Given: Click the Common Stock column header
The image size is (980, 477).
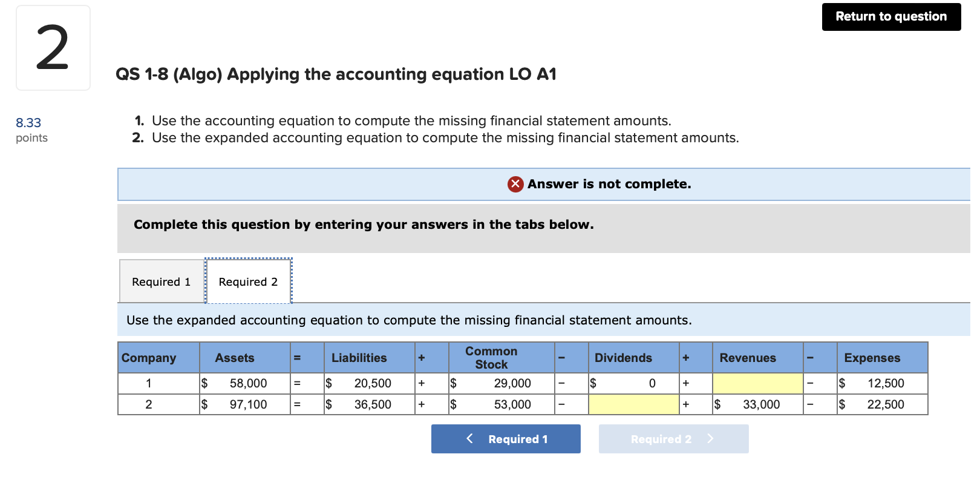Looking at the screenshot, I should pos(491,357).
